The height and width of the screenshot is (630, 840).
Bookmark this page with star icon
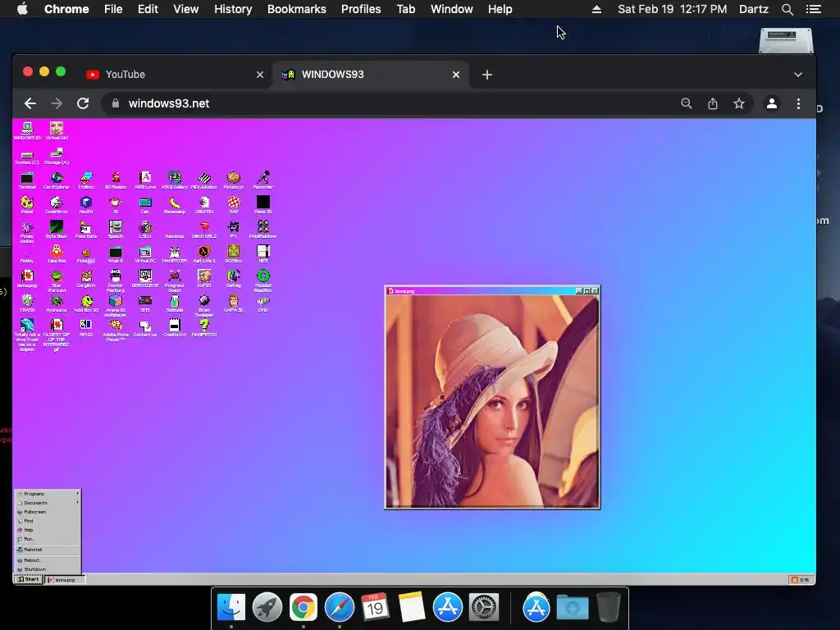(x=739, y=103)
